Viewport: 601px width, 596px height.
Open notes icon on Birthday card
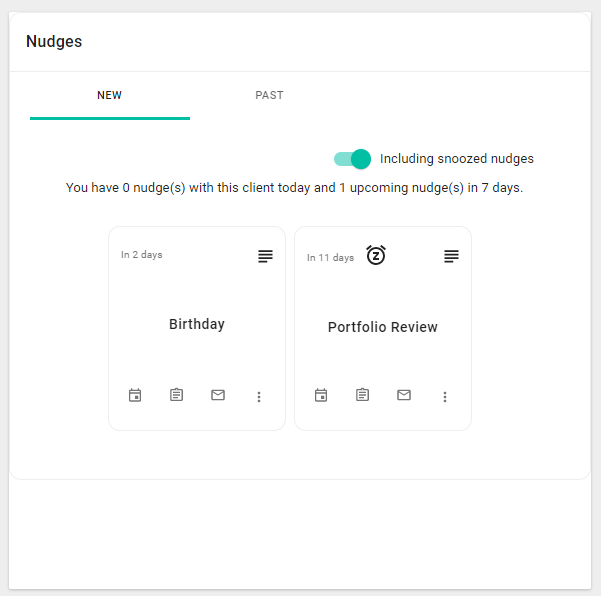pos(265,256)
